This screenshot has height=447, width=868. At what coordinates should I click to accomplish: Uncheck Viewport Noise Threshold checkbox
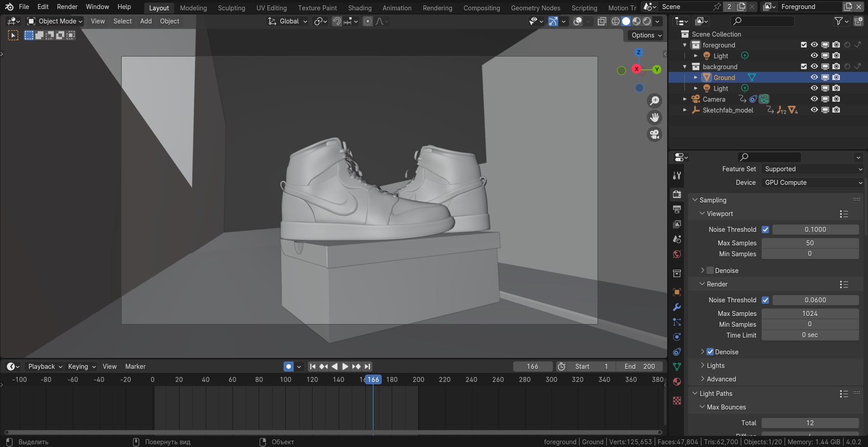(765, 230)
